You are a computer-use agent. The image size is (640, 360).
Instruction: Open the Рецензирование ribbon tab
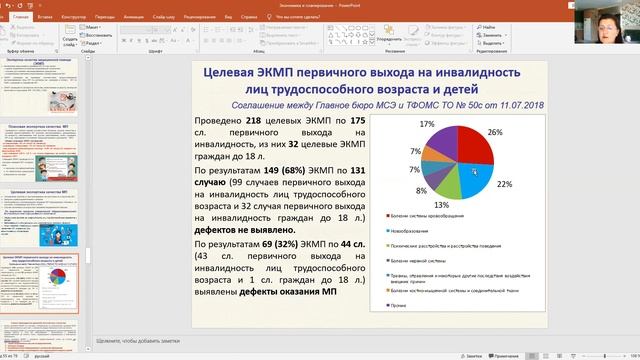pyautogui.click(x=200, y=17)
